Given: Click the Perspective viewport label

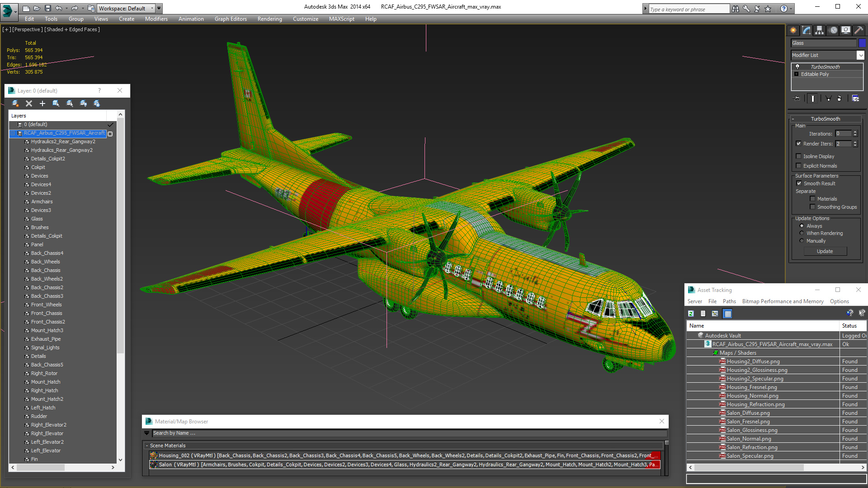Looking at the screenshot, I should pyautogui.click(x=28, y=29).
